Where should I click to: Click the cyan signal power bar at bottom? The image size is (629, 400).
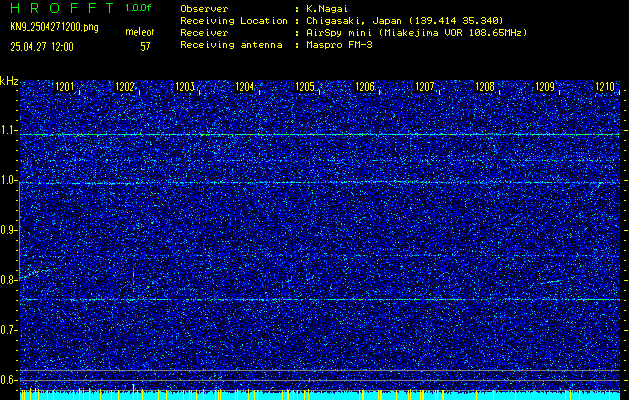(x=320, y=396)
